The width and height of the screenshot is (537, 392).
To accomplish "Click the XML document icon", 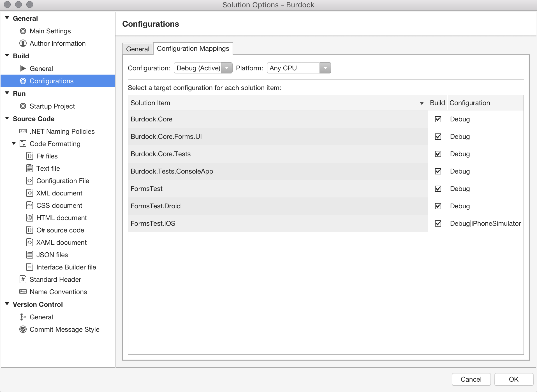I will point(30,193).
